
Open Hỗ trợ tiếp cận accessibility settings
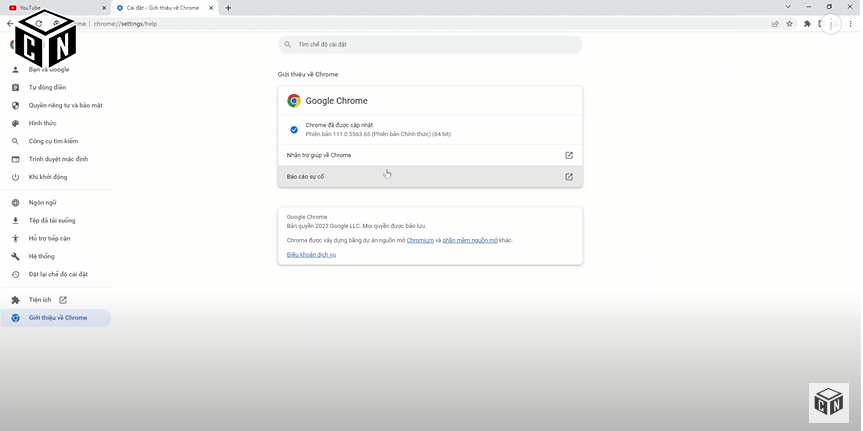tap(49, 238)
